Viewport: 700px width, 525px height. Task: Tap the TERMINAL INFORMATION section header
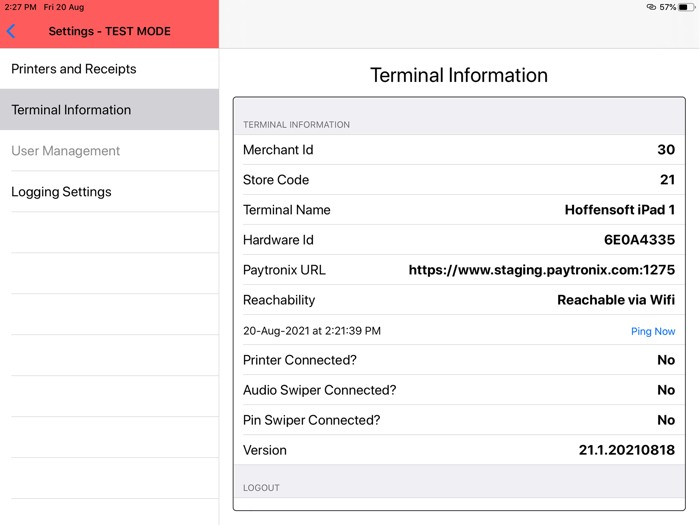(x=296, y=125)
